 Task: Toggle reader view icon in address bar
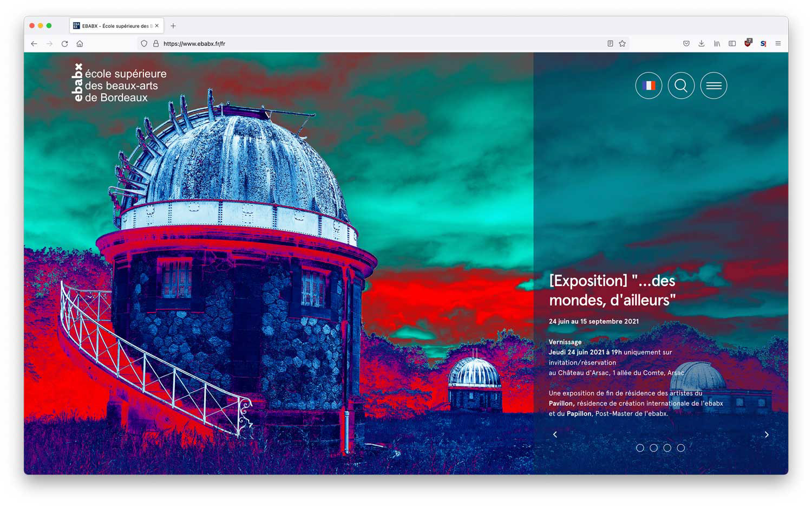pos(610,44)
